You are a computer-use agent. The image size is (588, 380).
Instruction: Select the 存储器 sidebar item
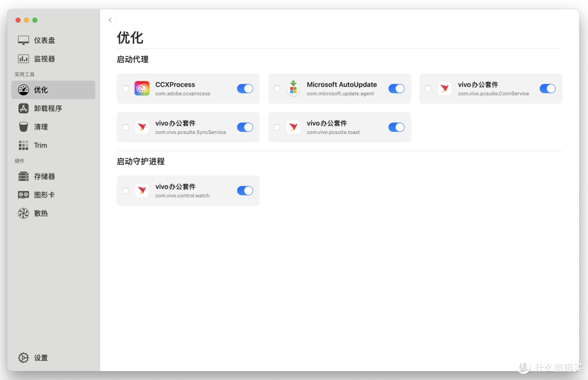click(x=53, y=176)
